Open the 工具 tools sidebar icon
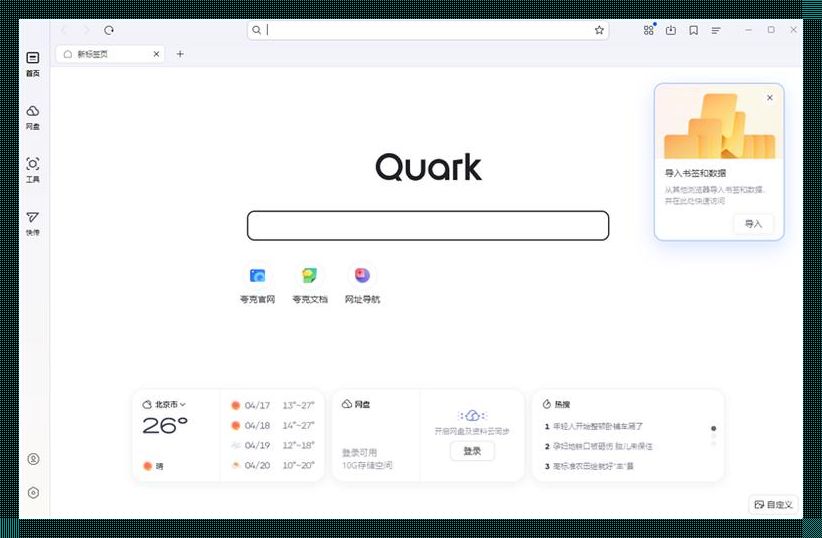The height and width of the screenshot is (538, 822). (x=33, y=170)
